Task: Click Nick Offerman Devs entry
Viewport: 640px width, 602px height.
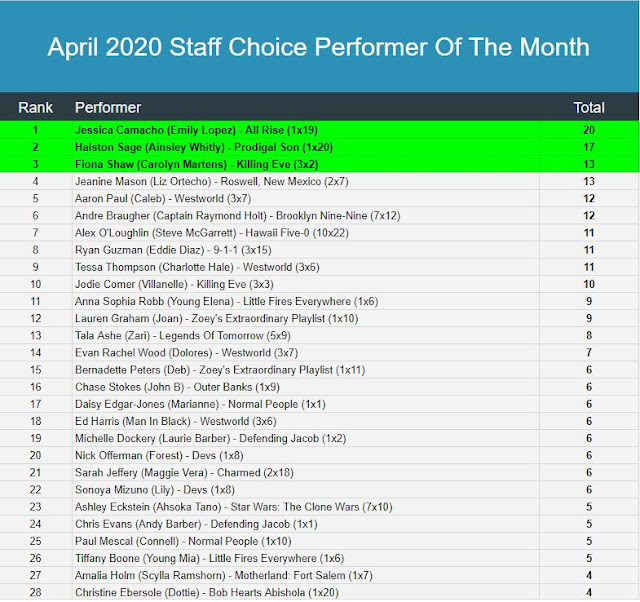Action: pos(159,455)
